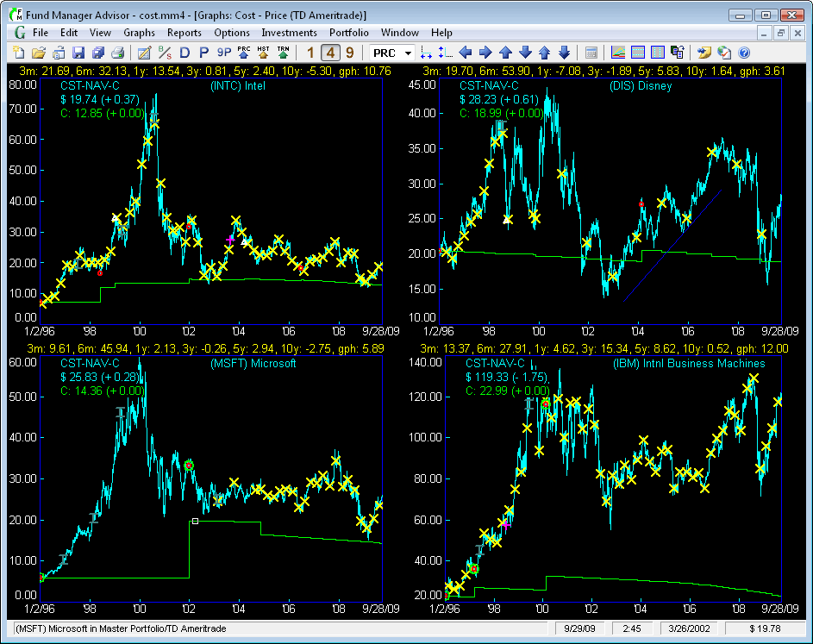Click the green G document icon in menu bar
Screen dimensions: 813x644
coord(20,33)
